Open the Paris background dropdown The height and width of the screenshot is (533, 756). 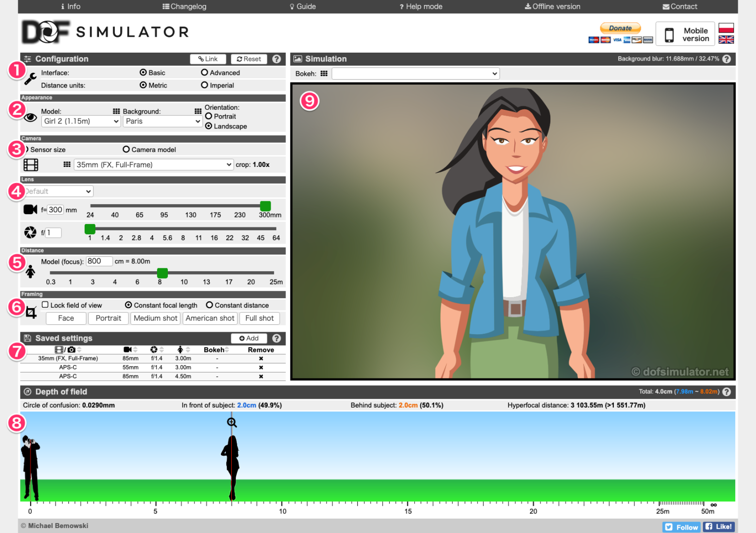pyautogui.click(x=162, y=121)
